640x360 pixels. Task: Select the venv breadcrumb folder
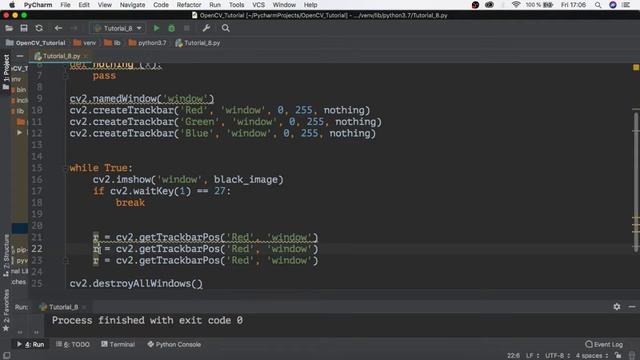click(x=85, y=43)
